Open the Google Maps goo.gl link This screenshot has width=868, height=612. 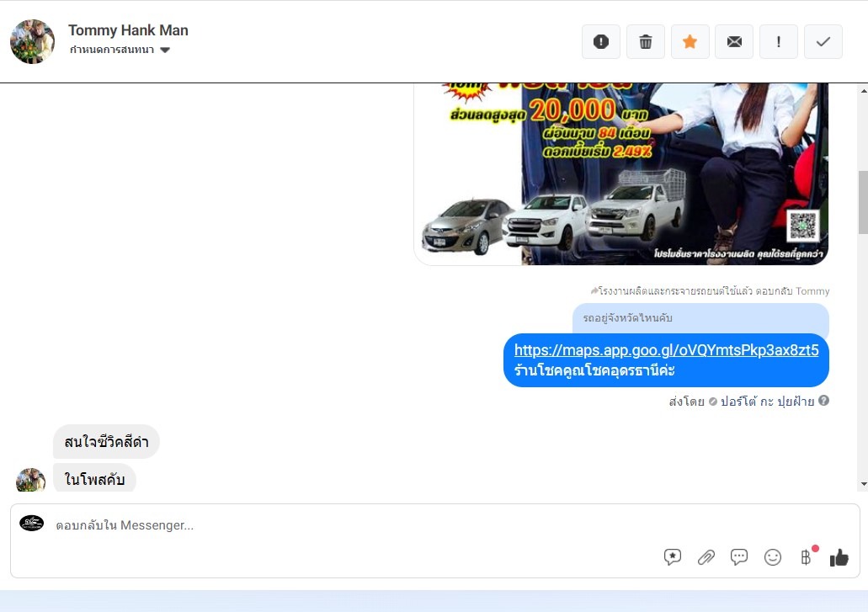[x=666, y=350]
